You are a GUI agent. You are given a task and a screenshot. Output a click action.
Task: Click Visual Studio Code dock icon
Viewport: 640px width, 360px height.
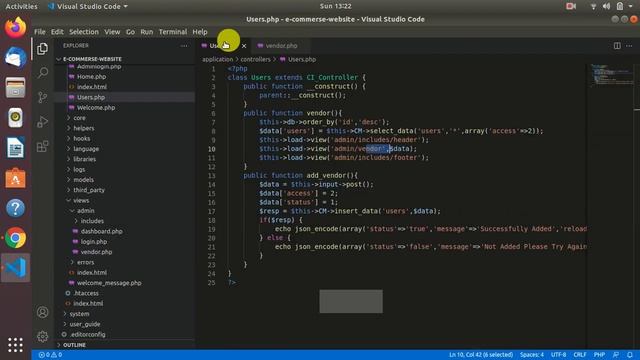[16, 268]
